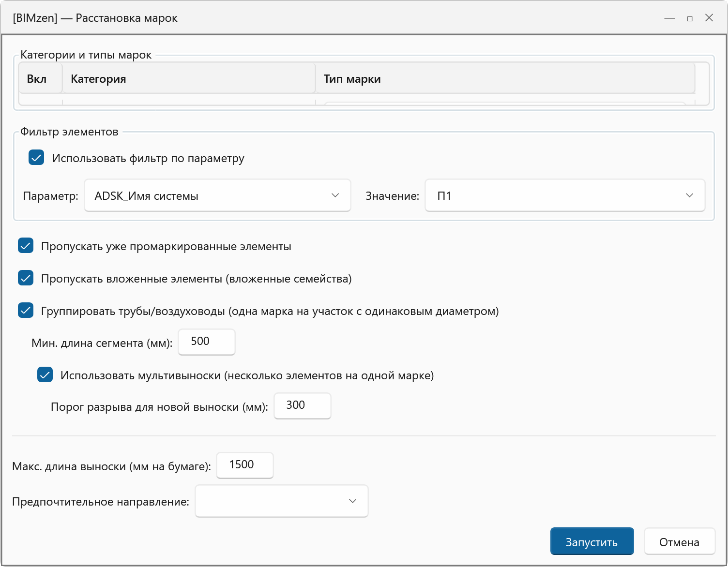This screenshot has height=567, width=728.
Task: Maximize the Расстановка марок window
Action: (690, 18)
